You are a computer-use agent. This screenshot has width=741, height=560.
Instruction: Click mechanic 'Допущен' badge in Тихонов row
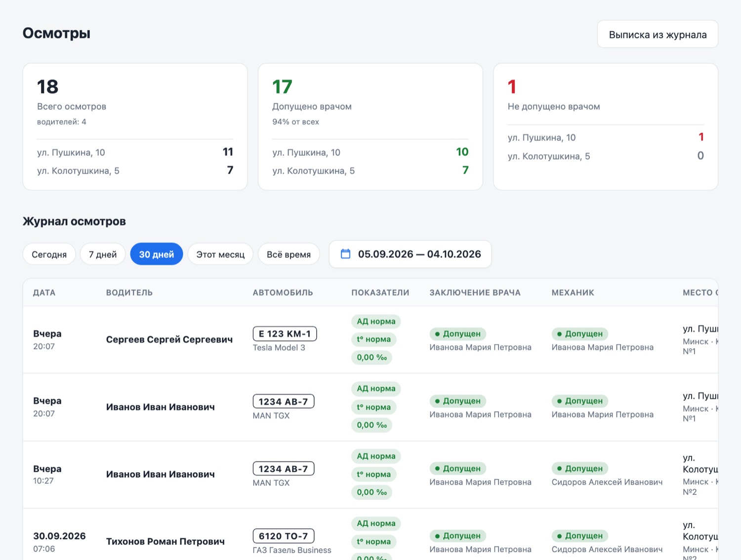pos(580,536)
